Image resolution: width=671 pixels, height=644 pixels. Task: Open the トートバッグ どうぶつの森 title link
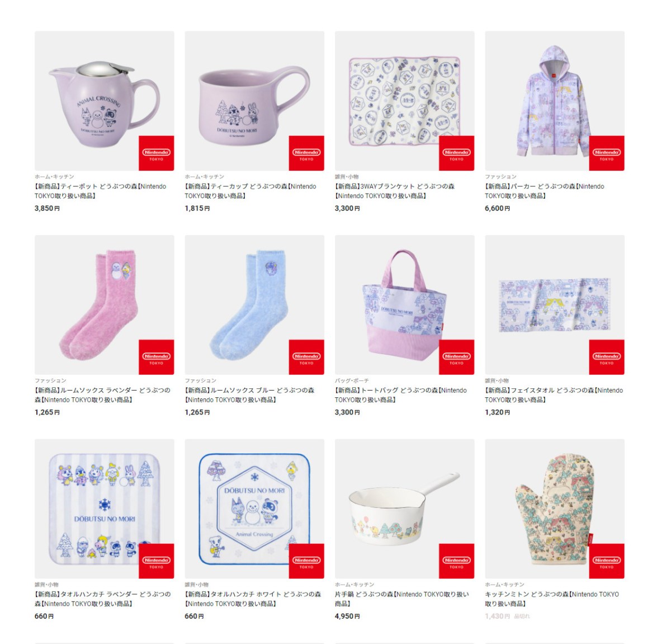pos(401,395)
